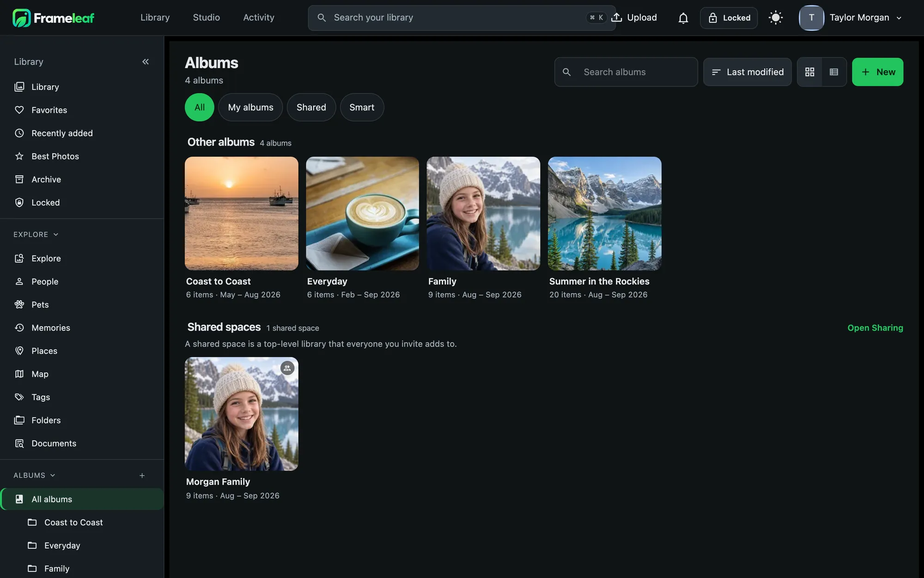Open the People section
The width and height of the screenshot is (924, 578).
[x=82, y=282]
